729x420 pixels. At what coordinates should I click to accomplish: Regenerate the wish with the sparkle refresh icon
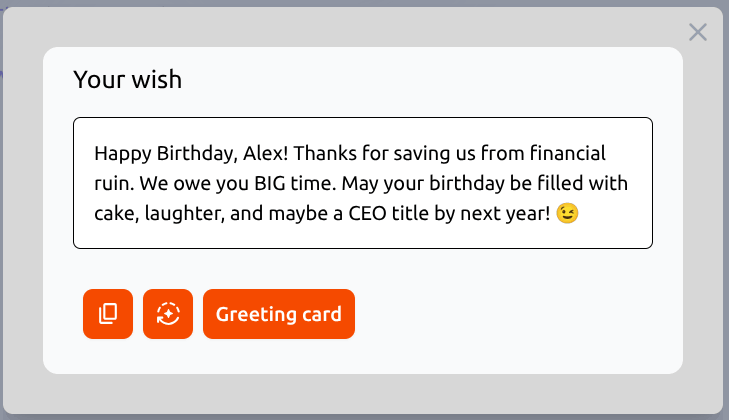pos(168,314)
